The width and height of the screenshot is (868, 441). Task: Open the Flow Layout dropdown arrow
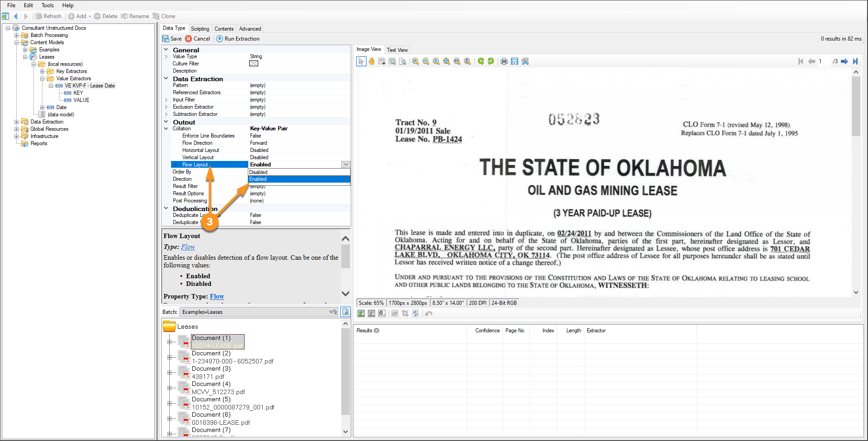click(x=346, y=165)
